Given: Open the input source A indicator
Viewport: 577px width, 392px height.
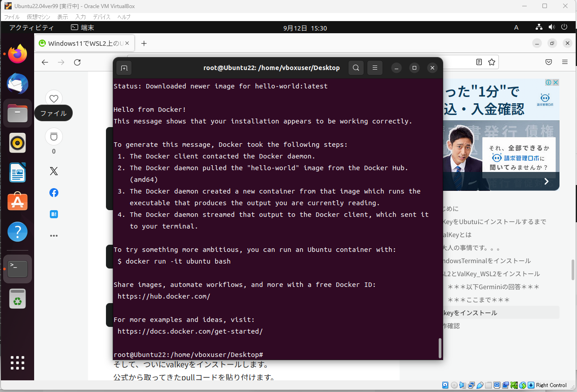Looking at the screenshot, I should click(x=516, y=28).
